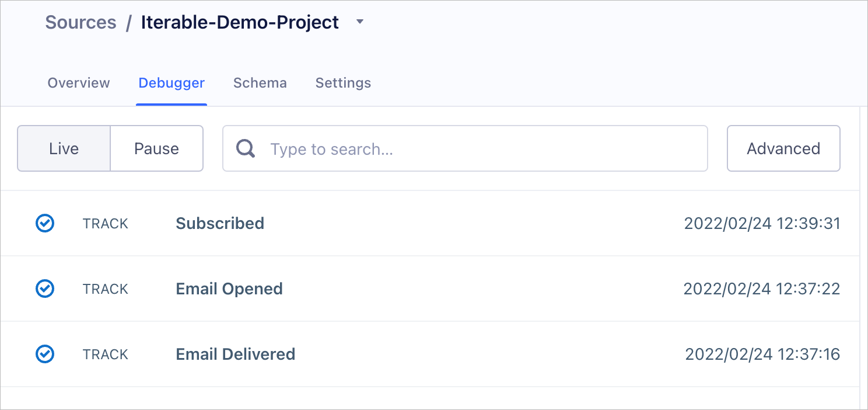Click the checkmark icon beside Email Delivered

click(x=45, y=354)
